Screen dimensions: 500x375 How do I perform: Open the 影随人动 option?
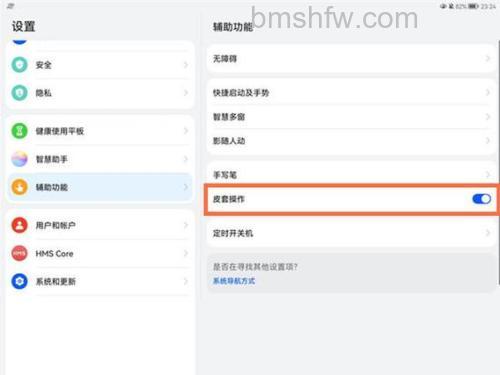351,141
